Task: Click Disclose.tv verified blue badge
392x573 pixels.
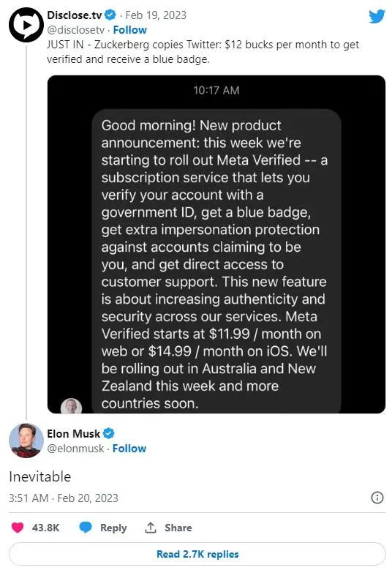Action: coord(110,15)
